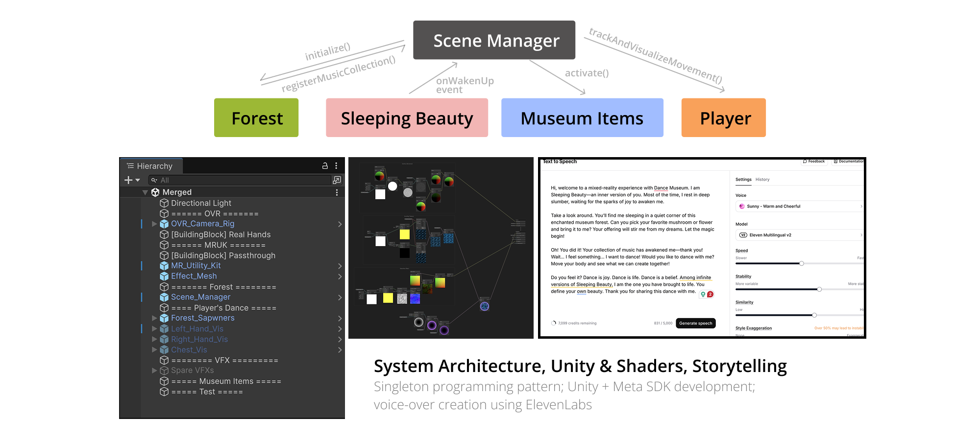Open the Hierarchy panel three-dot menu
The width and height of the screenshot is (980, 442).
[336, 166]
